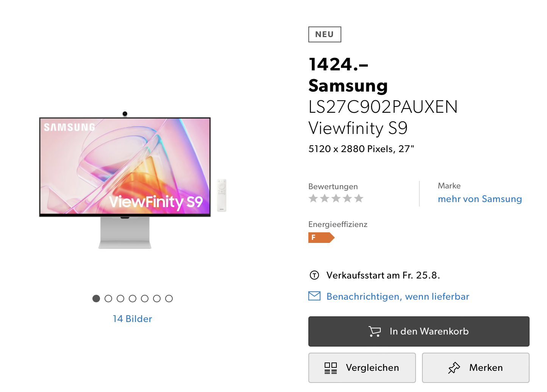Click the shopping cart icon
The image size is (547, 392).
375,331
